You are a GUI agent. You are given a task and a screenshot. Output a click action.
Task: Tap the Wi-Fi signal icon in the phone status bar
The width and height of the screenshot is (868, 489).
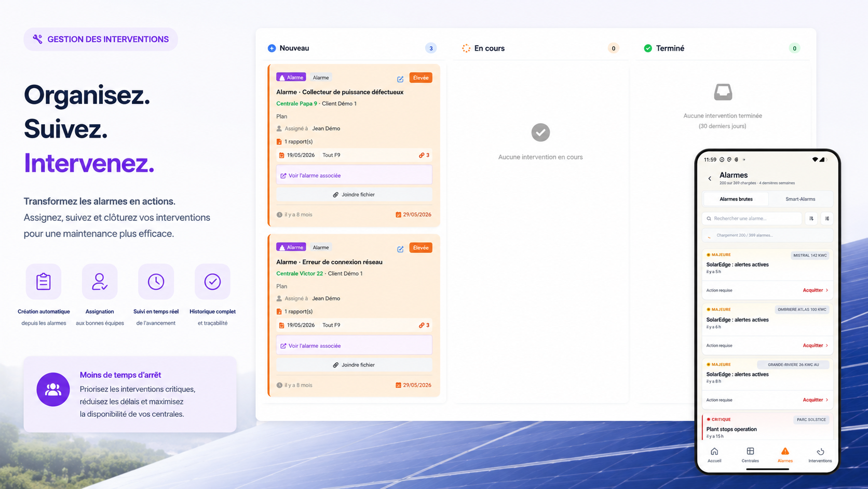(815, 160)
